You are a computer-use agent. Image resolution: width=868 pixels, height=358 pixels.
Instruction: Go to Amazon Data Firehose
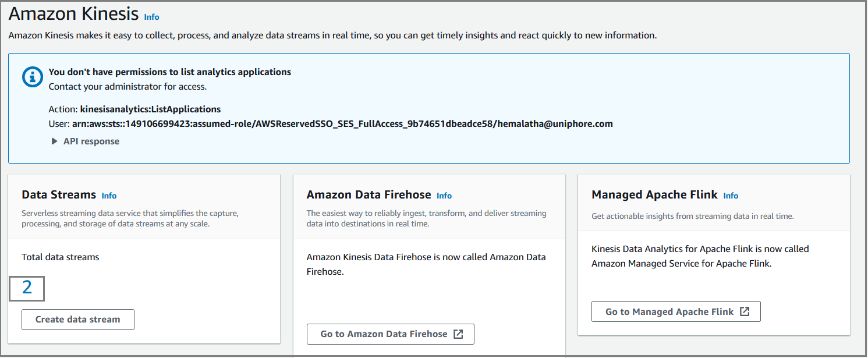point(391,334)
